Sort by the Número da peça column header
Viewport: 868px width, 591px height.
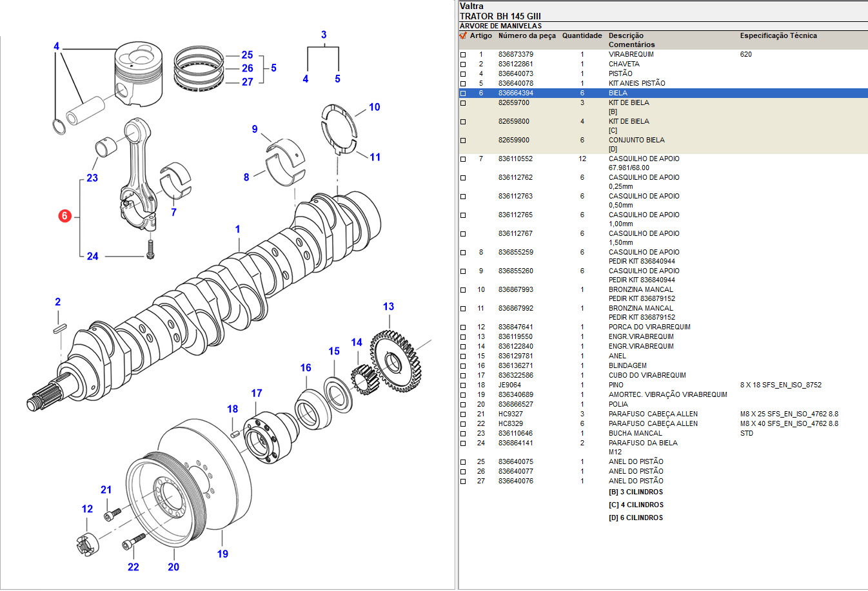coord(526,36)
